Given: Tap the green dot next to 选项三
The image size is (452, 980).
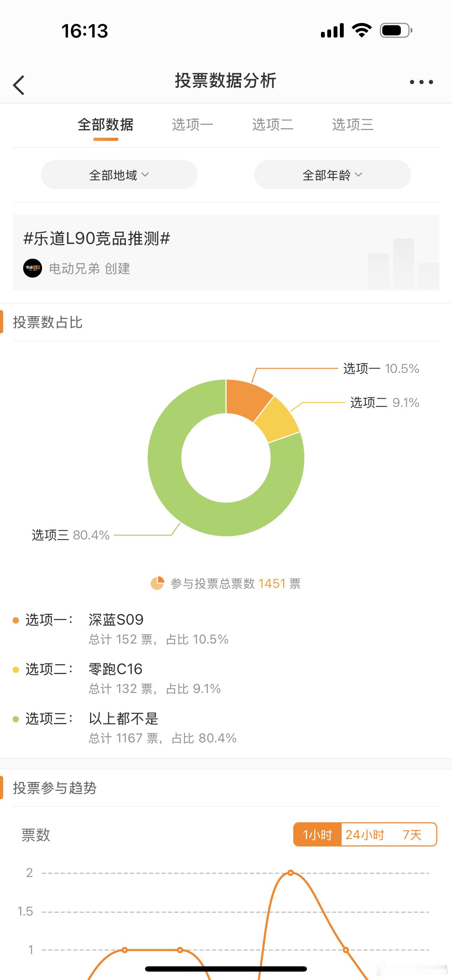Looking at the screenshot, I should [x=16, y=719].
